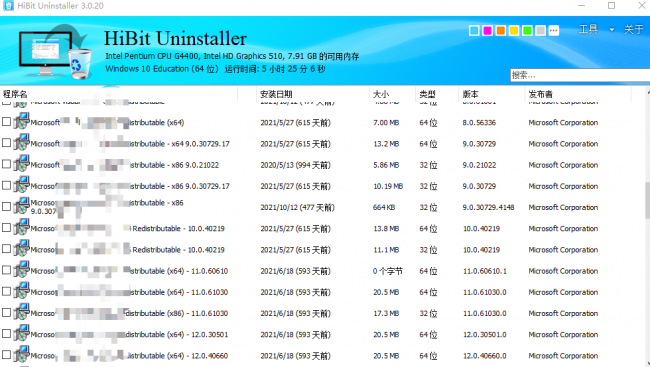The width and height of the screenshot is (650, 367).
Task: Check the box for version 8.0.56336 entry
Action: click(6, 122)
